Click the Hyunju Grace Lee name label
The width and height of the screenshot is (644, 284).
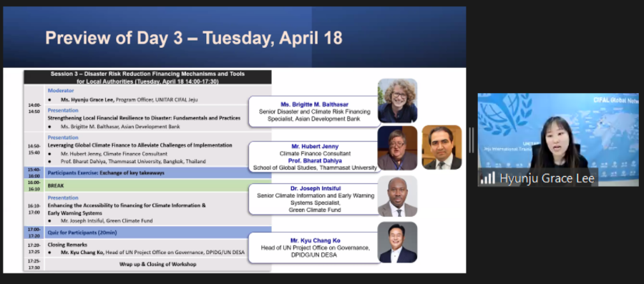click(x=547, y=179)
